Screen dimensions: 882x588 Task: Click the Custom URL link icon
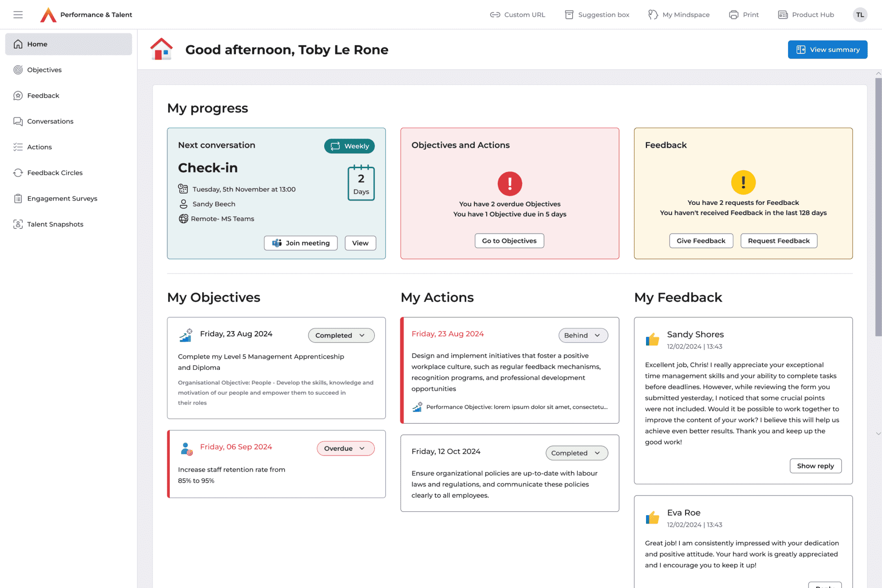click(x=495, y=15)
